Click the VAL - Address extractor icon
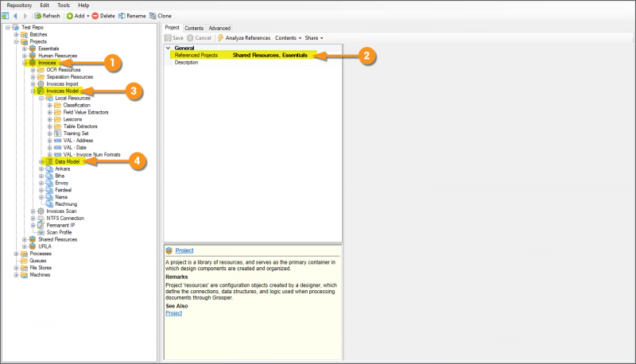Viewport: 636px width, 364px height. pos(57,140)
